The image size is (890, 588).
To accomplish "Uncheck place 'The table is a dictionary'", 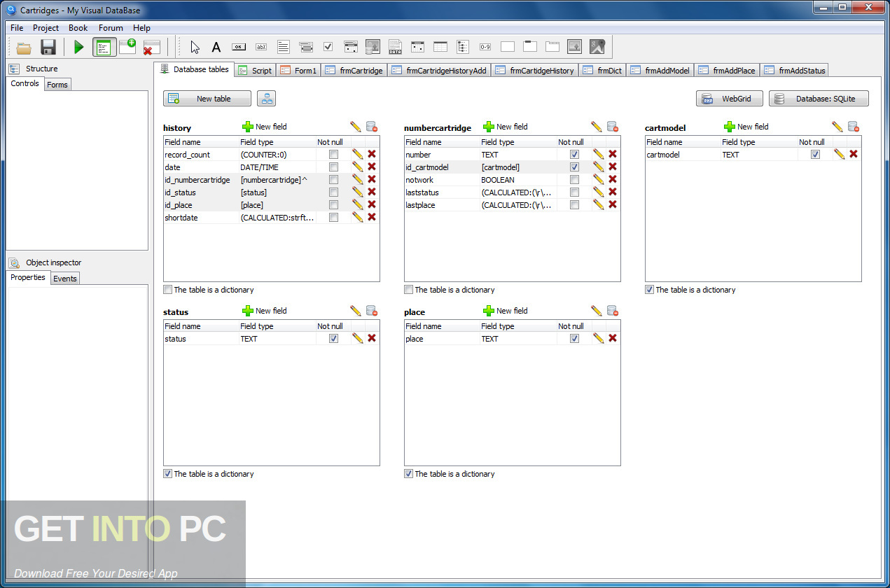I will tap(408, 474).
